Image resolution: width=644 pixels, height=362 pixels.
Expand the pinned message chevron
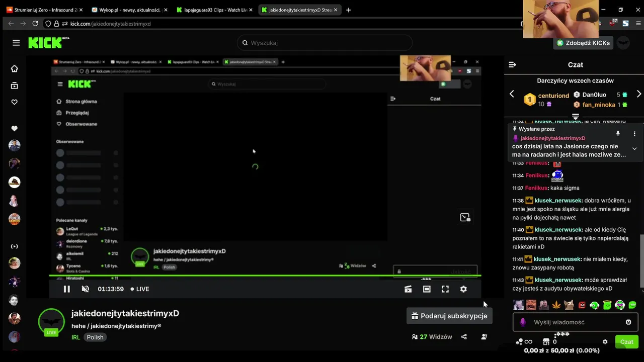click(x=634, y=149)
